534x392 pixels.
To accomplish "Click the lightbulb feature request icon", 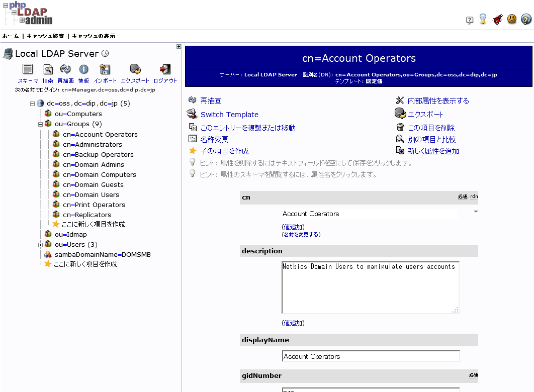I will 483,19.
